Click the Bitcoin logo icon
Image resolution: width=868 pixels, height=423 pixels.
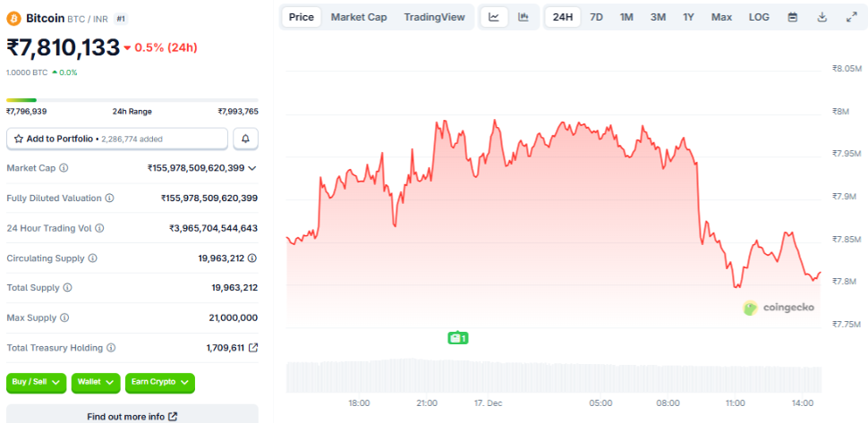[x=13, y=18]
